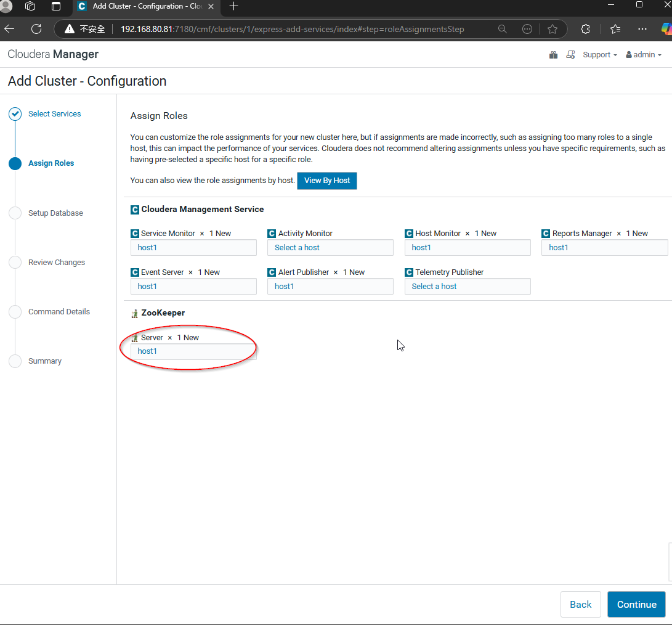Open the Support dropdown menu
The image size is (672, 625).
599,54
